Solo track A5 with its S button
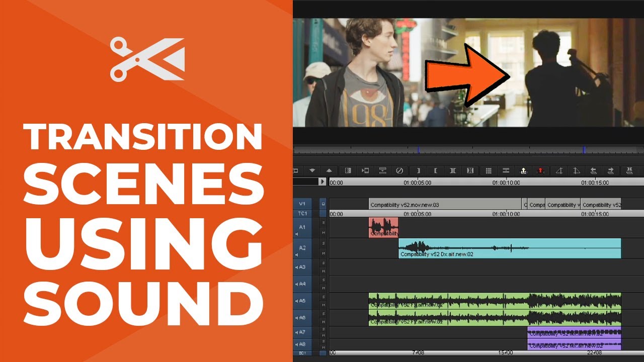 324,297
